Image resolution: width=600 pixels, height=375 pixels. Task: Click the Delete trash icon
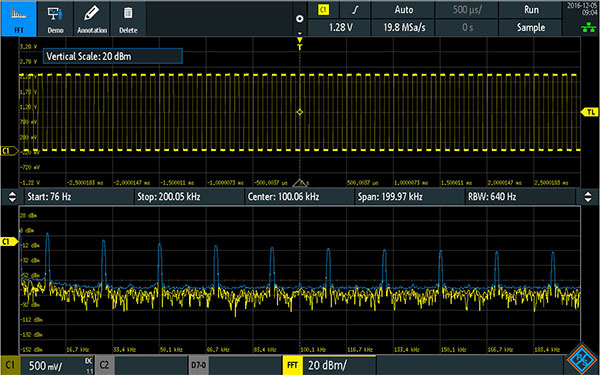(128, 18)
